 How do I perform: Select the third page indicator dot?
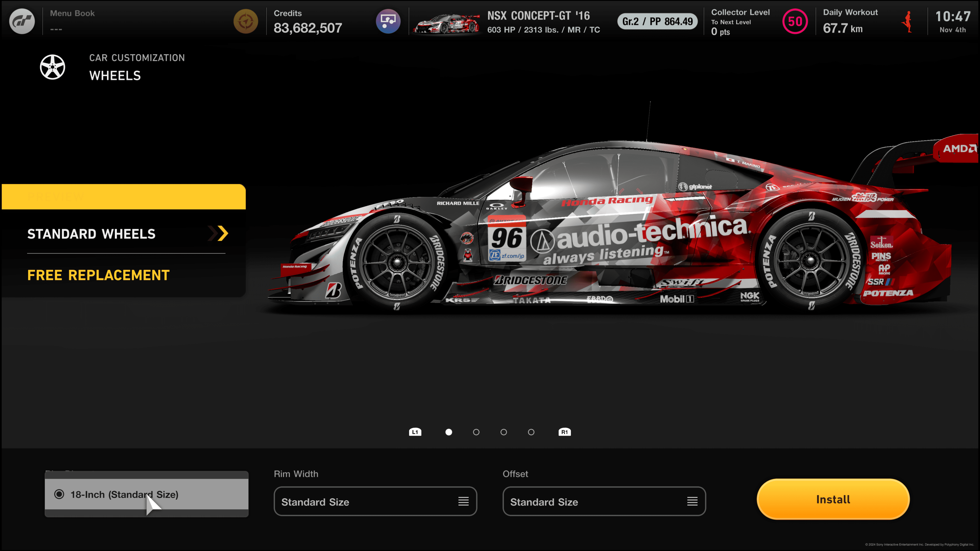(x=504, y=432)
